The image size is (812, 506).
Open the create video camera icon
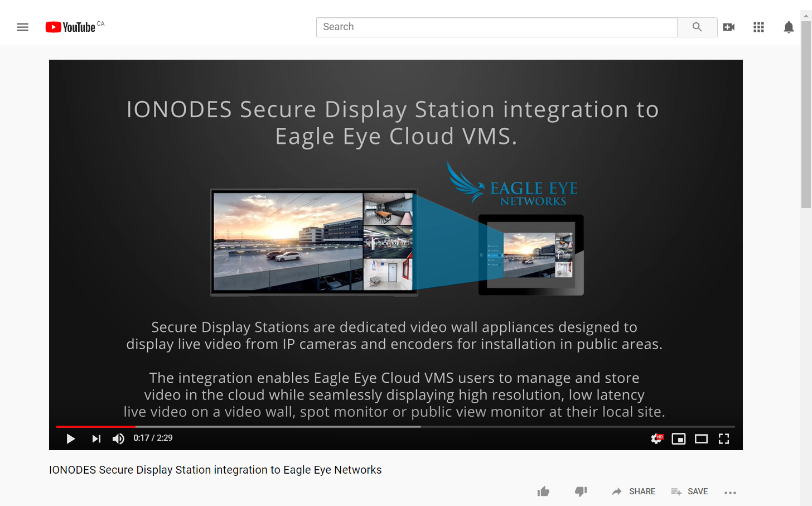tap(728, 27)
